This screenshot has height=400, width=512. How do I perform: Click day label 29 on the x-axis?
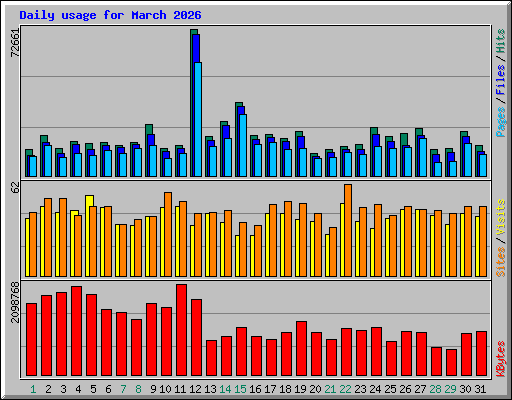(x=450, y=389)
